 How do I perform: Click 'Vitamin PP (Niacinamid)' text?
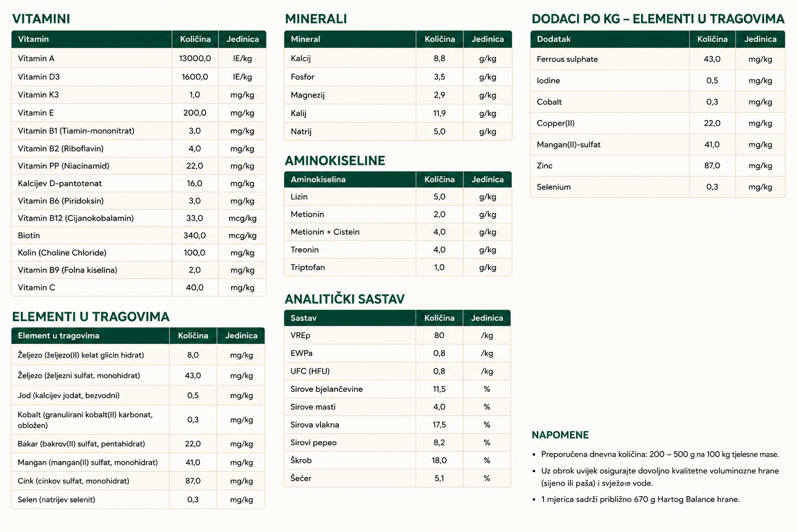pyautogui.click(x=63, y=166)
